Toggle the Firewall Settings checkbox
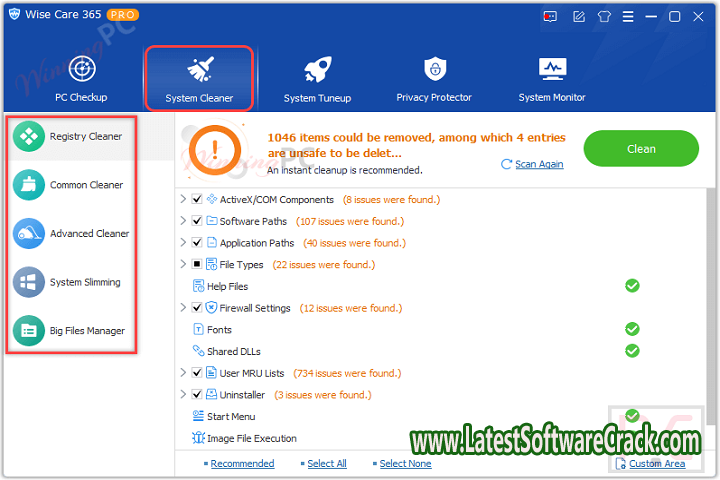Viewport: 720px width, 480px height. point(197,308)
